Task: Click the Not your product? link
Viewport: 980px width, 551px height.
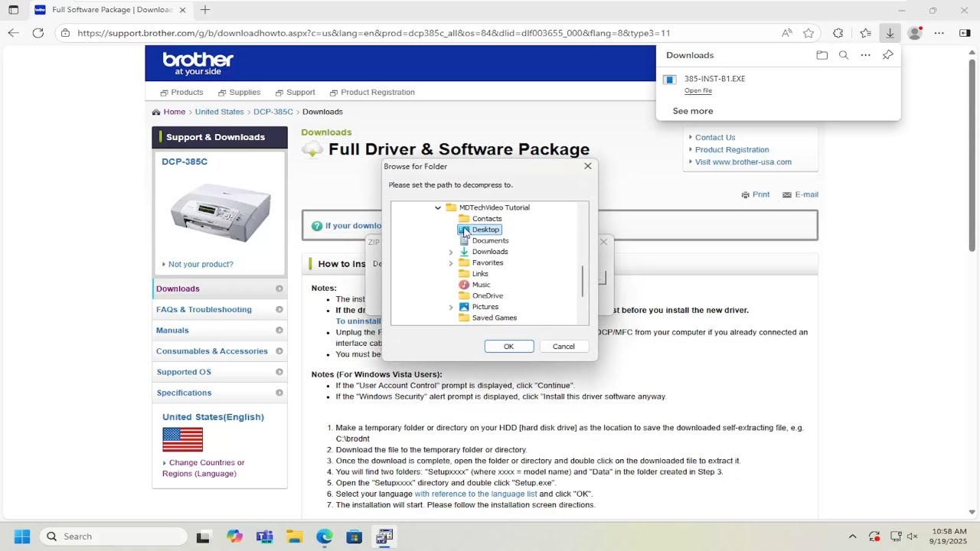Action: click(x=201, y=264)
